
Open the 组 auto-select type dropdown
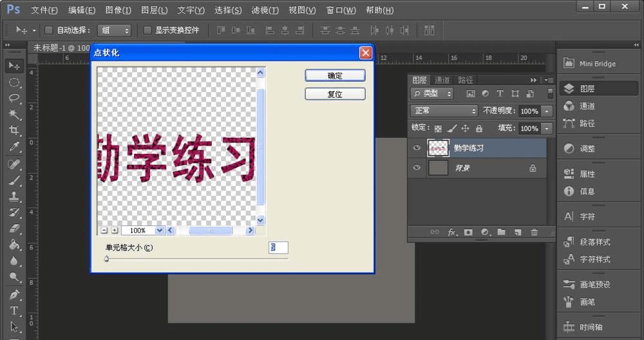point(114,30)
